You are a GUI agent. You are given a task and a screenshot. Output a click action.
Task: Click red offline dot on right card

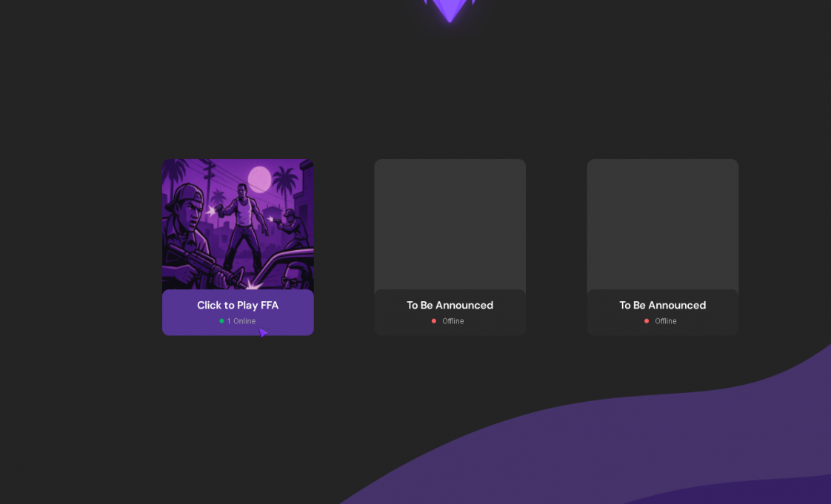click(647, 321)
